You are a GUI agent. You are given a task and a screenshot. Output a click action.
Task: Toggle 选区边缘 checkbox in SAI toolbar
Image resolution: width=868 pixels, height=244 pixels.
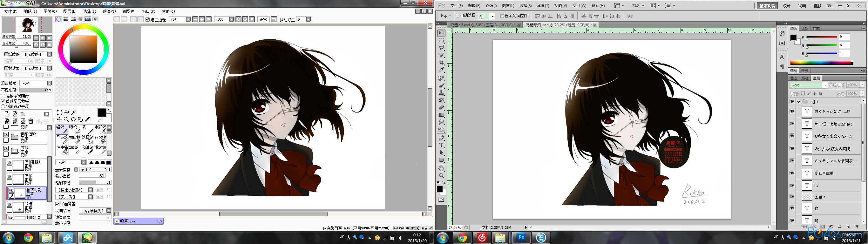148,20
